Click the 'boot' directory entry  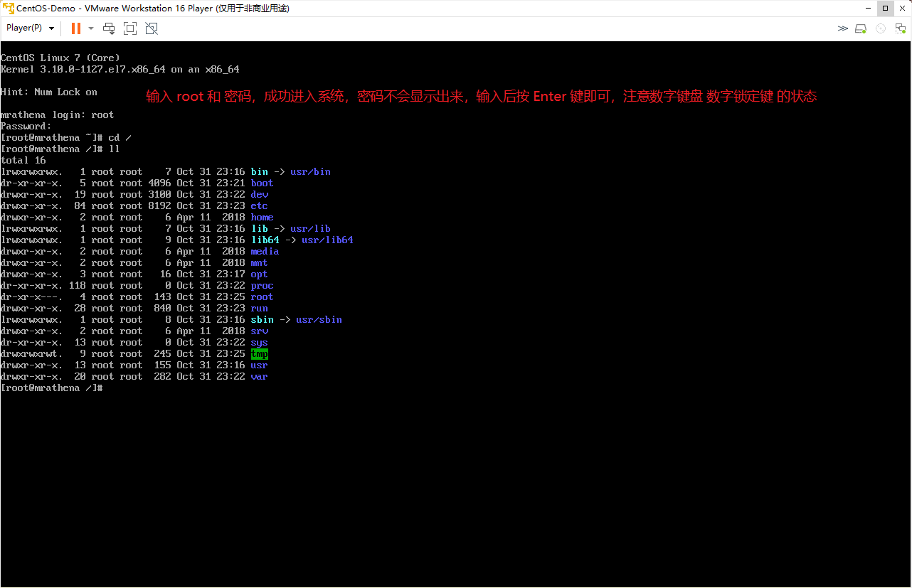click(263, 183)
